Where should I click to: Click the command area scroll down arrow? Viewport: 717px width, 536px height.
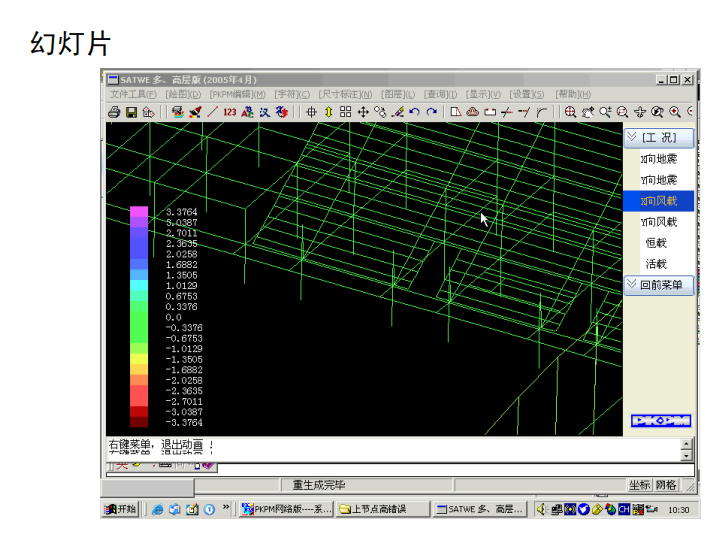(x=686, y=456)
